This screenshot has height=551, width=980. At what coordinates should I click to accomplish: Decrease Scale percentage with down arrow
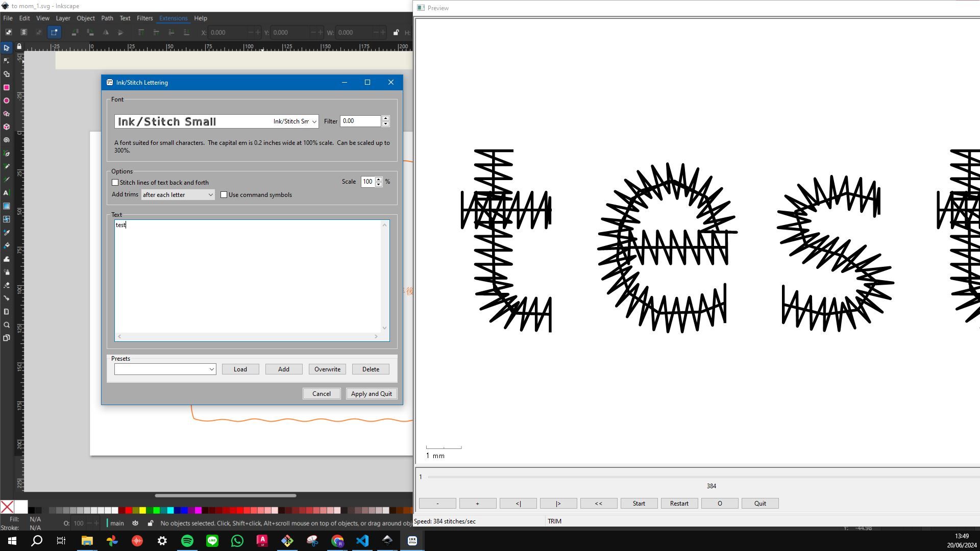pyautogui.click(x=379, y=185)
